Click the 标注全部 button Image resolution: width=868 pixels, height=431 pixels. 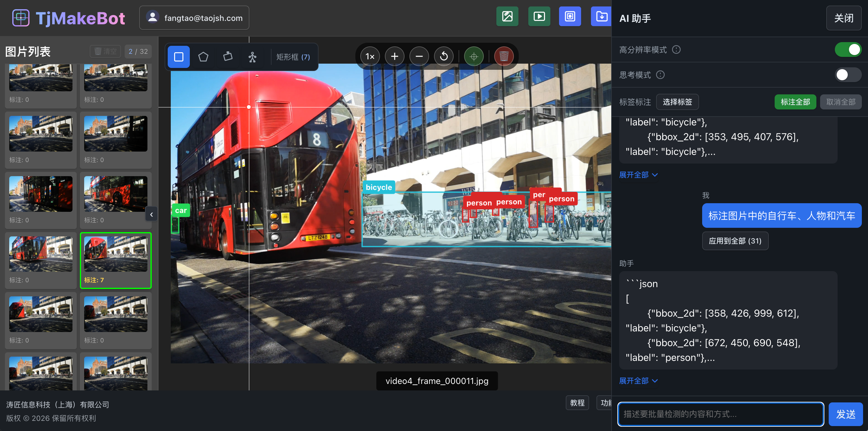click(x=795, y=102)
